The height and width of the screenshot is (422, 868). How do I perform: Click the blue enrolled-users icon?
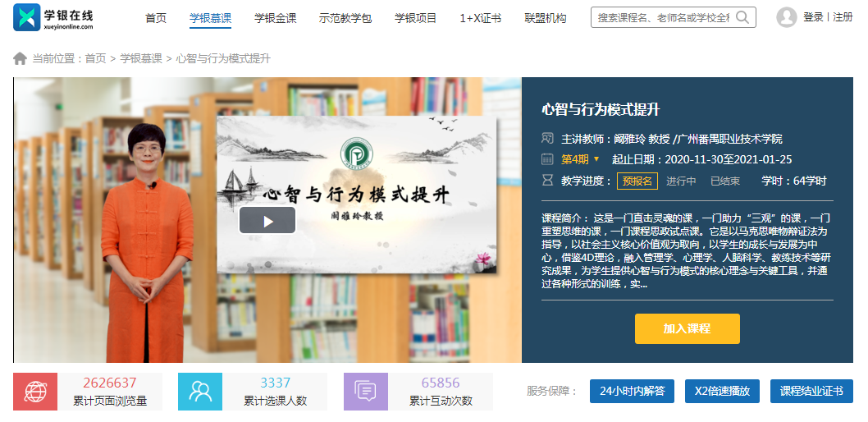coord(200,392)
